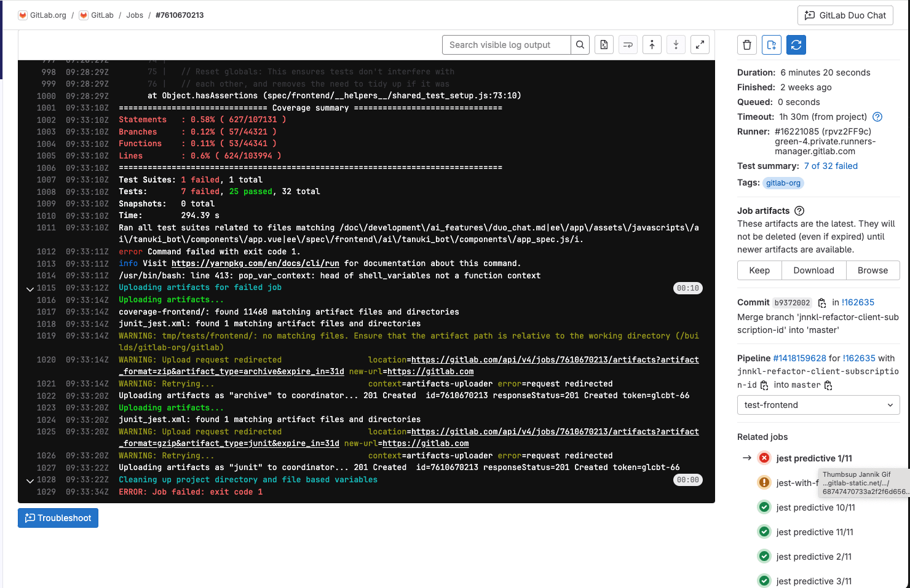This screenshot has width=910, height=588.
Task: Show the job log in full screen
Action: pyautogui.click(x=700, y=45)
